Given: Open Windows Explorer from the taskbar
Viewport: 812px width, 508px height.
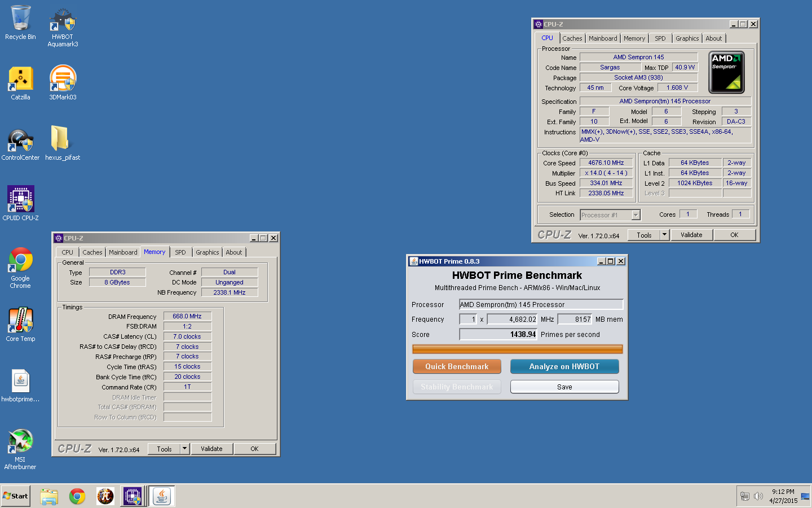Looking at the screenshot, I should [49, 496].
